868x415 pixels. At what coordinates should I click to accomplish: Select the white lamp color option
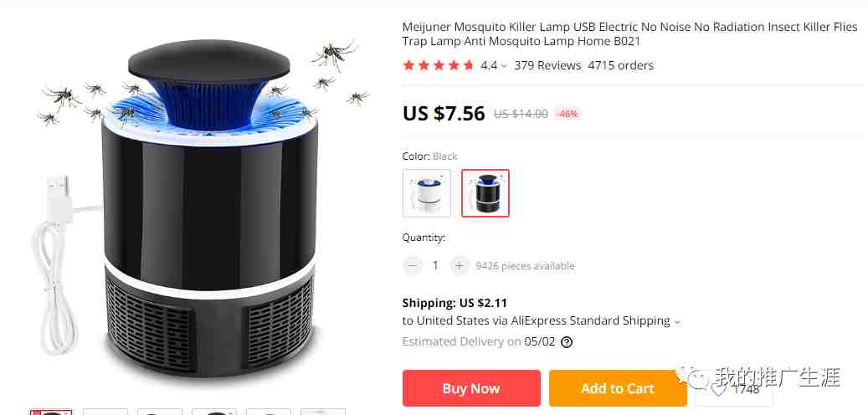pos(427,192)
